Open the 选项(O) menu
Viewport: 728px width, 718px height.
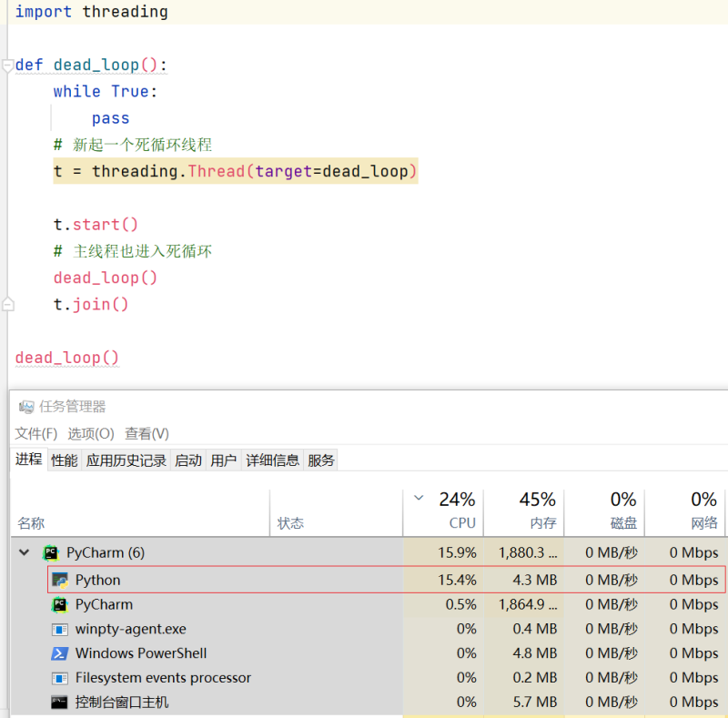[91, 433]
